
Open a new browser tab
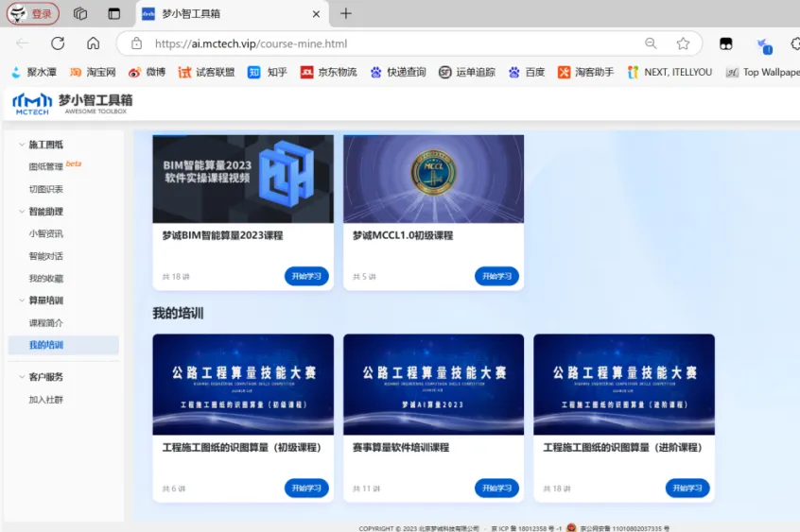click(346, 14)
